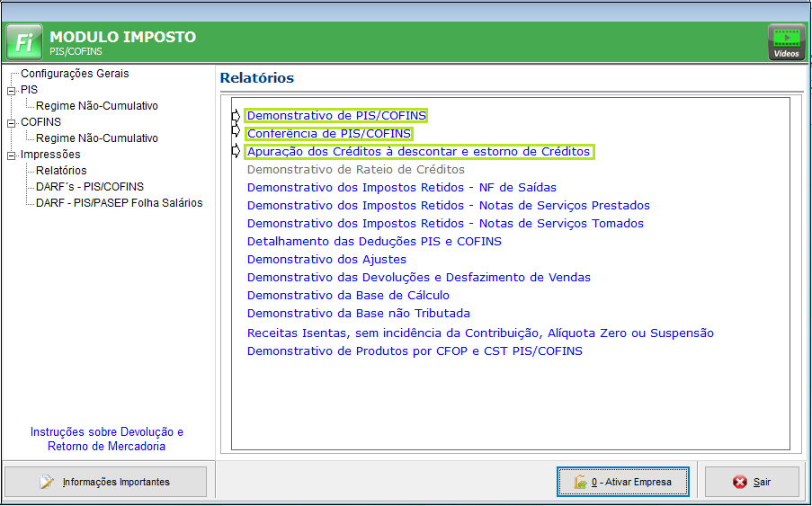Image resolution: width=812 pixels, height=506 pixels.
Task: Click the 0 - Ativar Empresa button
Action: pos(622,482)
